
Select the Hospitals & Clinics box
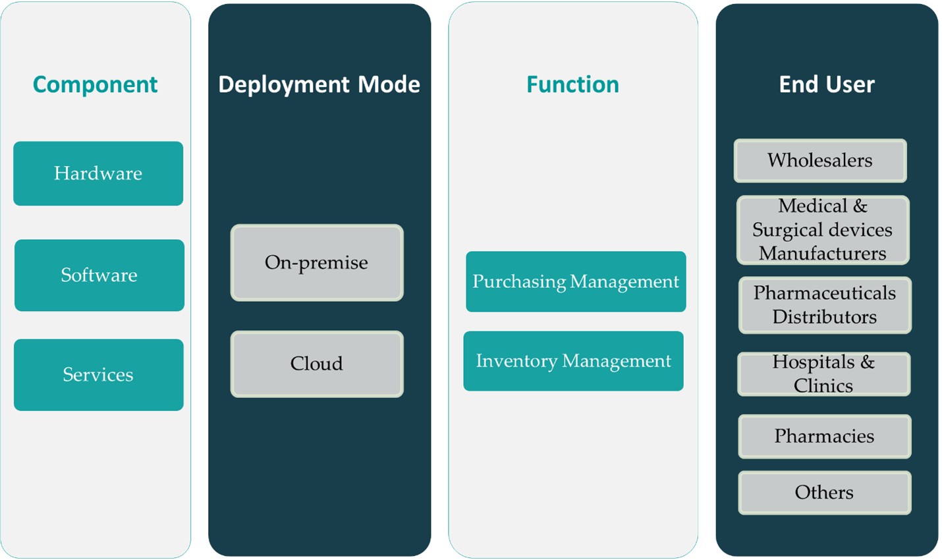(823, 374)
